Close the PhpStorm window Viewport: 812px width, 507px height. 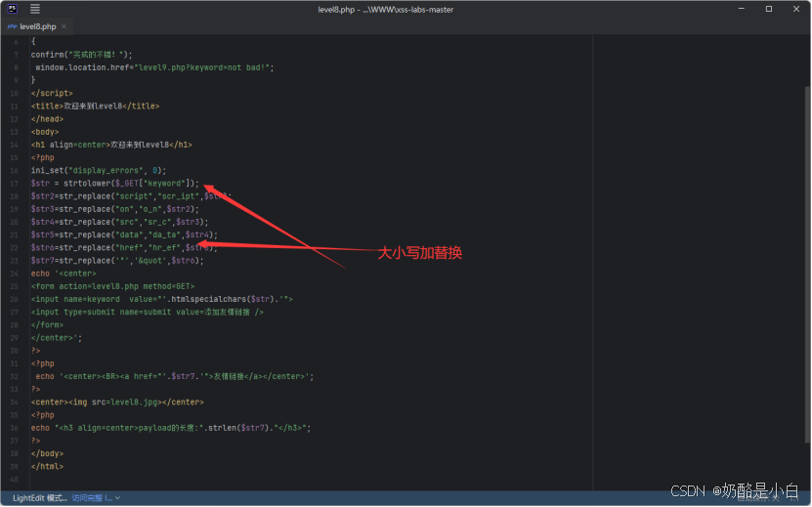pyautogui.click(x=796, y=9)
